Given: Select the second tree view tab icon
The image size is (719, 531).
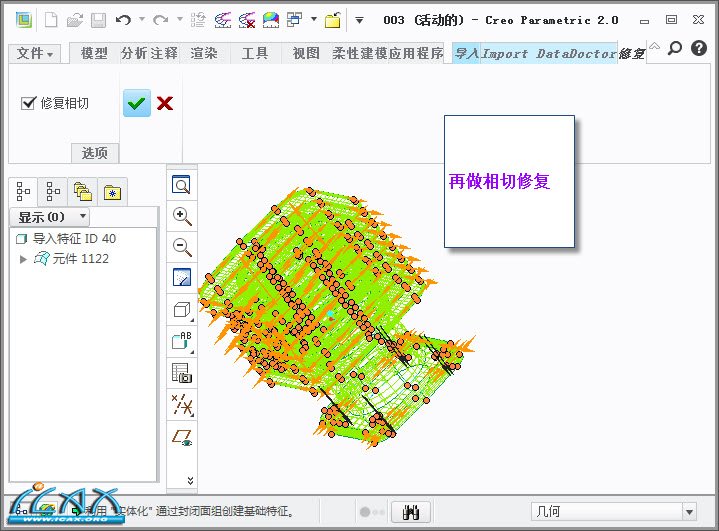Looking at the screenshot, I should pos(53,191).
